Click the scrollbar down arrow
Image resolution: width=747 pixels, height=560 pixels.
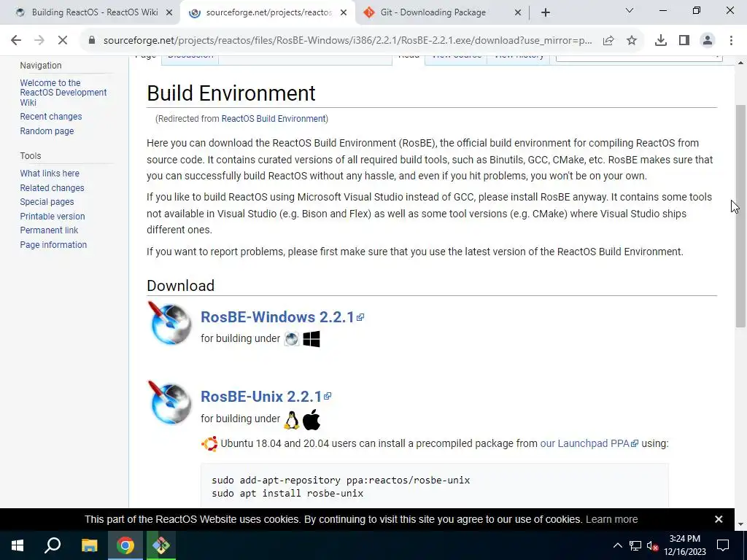[740, 524]
